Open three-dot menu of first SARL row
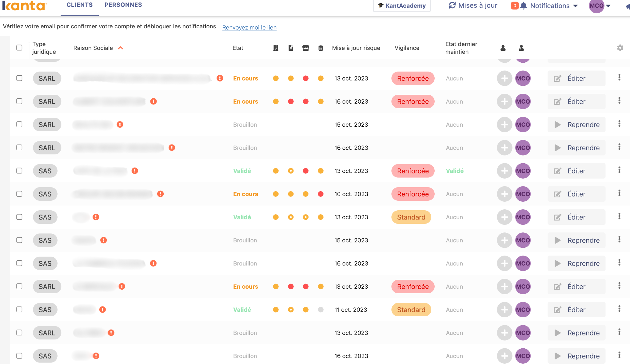630x364 pixels. click(x=619, y=77)
